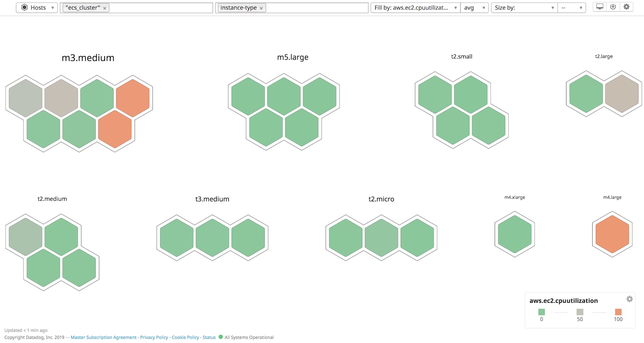Open the avg aggregation dropdown
The width and height of the screenshot is (644, 343).
[x=474, y=8]
